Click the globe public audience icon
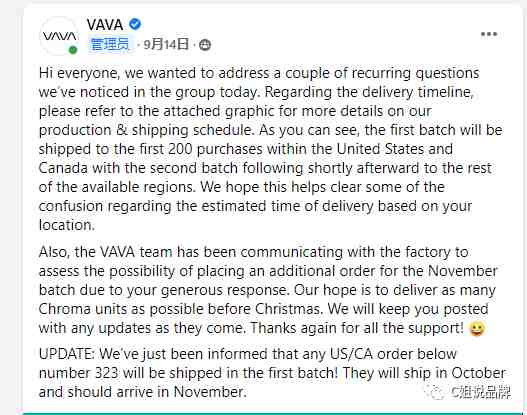 205,45
